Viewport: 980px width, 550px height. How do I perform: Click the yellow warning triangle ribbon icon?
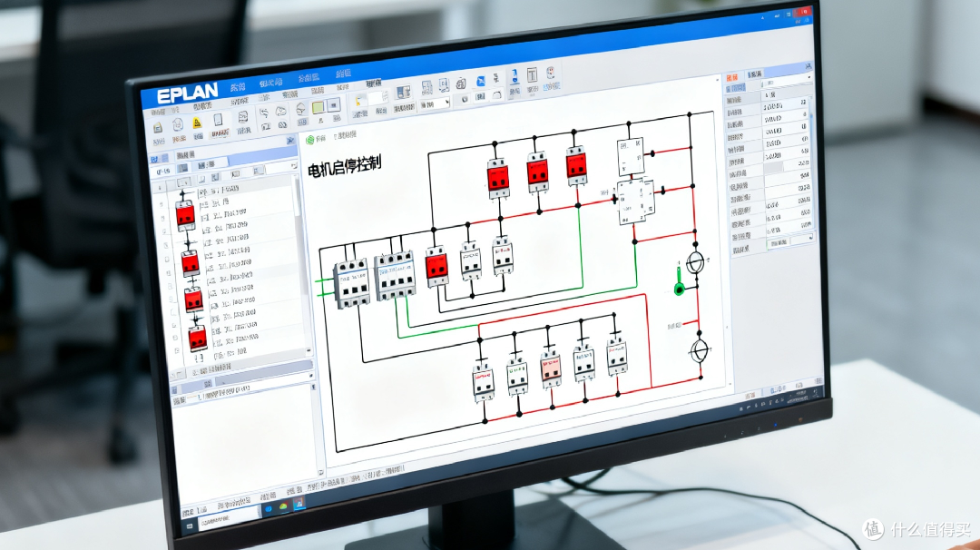pyautogui.click(x=197, y=123)
